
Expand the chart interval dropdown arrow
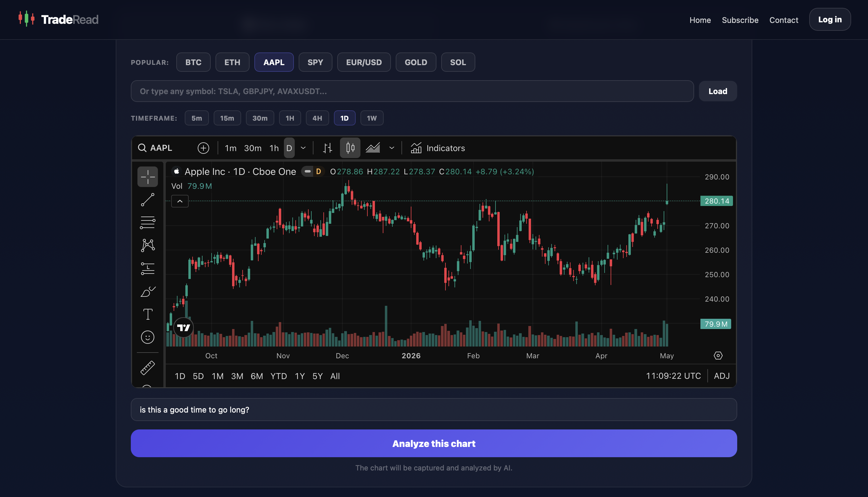[x=303, y=148]
